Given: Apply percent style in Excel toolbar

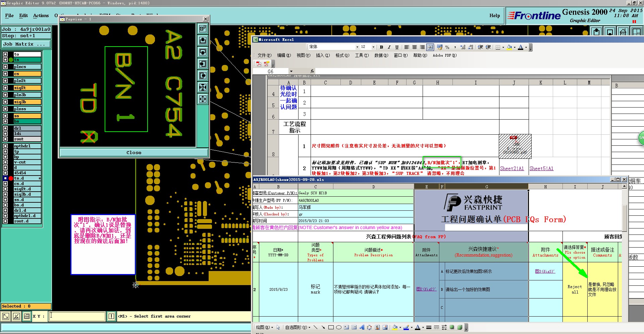Looking at the screenshot, I should click(447, 47).
